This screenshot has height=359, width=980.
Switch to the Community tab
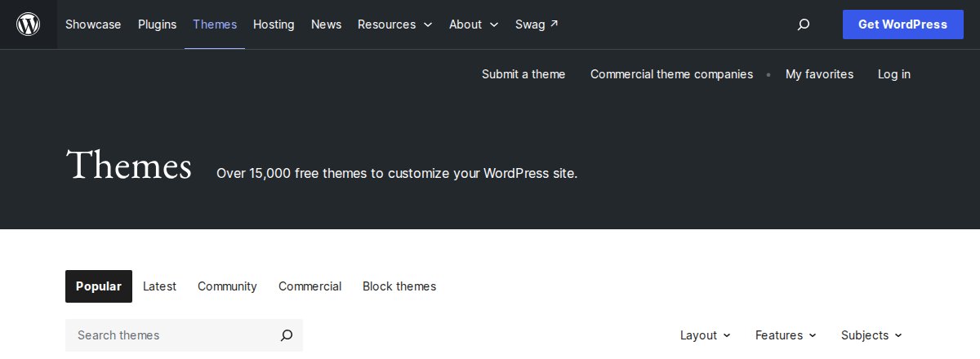click(x=227, y=286)
